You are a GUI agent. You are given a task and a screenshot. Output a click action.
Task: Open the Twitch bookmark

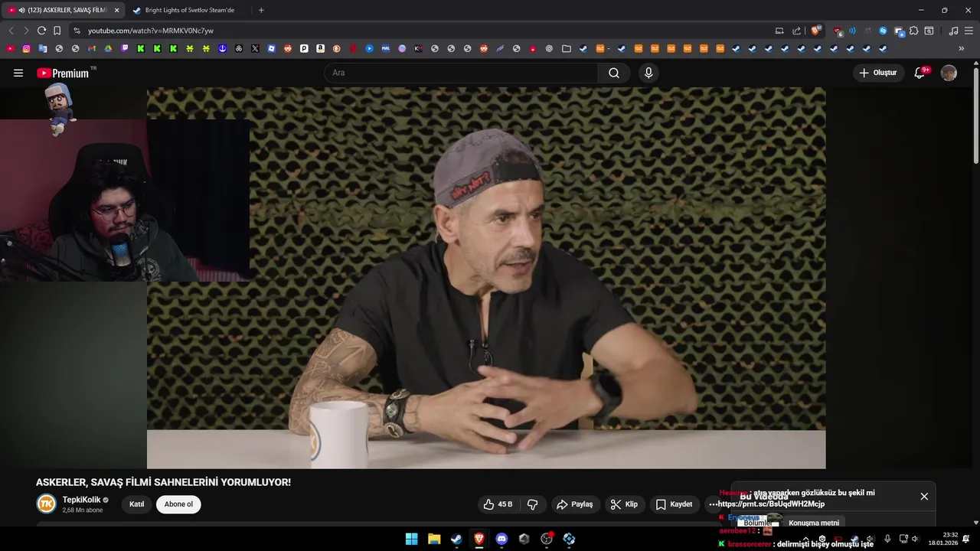coord(124,48)
